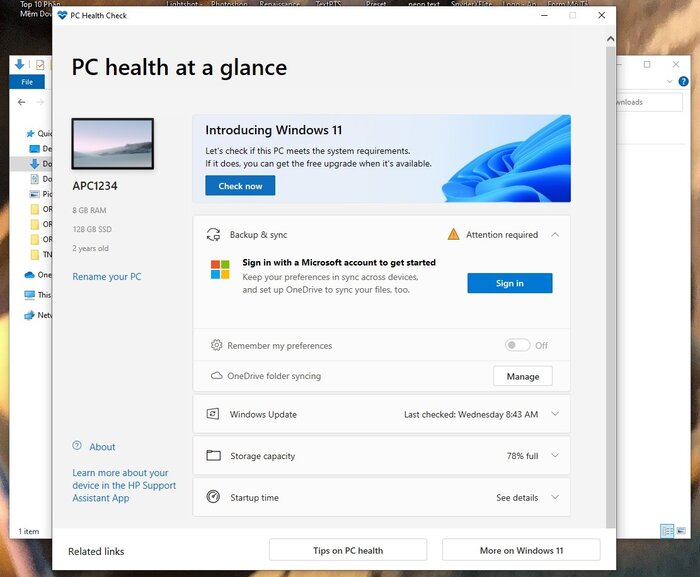The image size is (700, 577).
Task: Click the '78% full' storage value
Action: 522,456
